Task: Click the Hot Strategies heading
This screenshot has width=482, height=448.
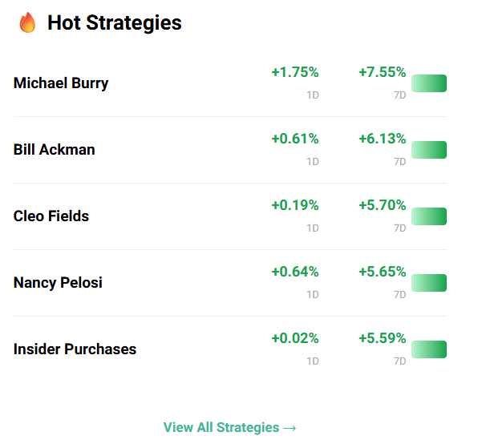Action: pyautogui.click(x=115, y=23)
